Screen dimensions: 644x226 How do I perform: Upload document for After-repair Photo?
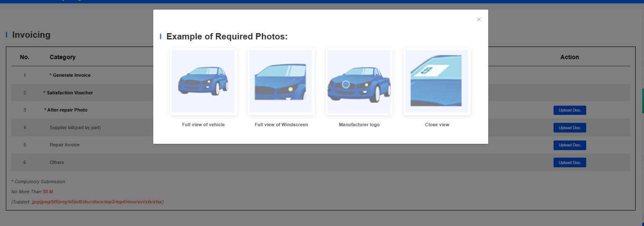point(569,110)
